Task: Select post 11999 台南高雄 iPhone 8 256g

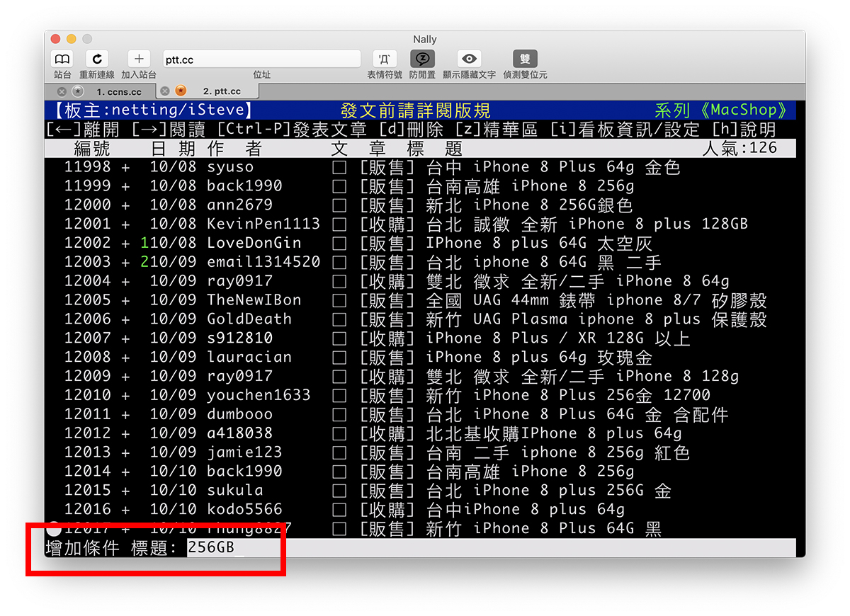Action: click(420, 186)
